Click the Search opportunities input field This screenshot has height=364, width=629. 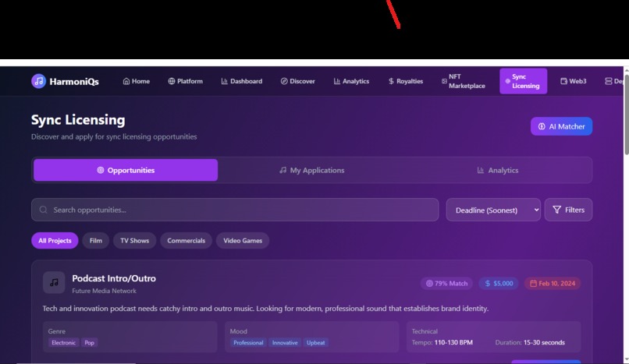[235, 210]
